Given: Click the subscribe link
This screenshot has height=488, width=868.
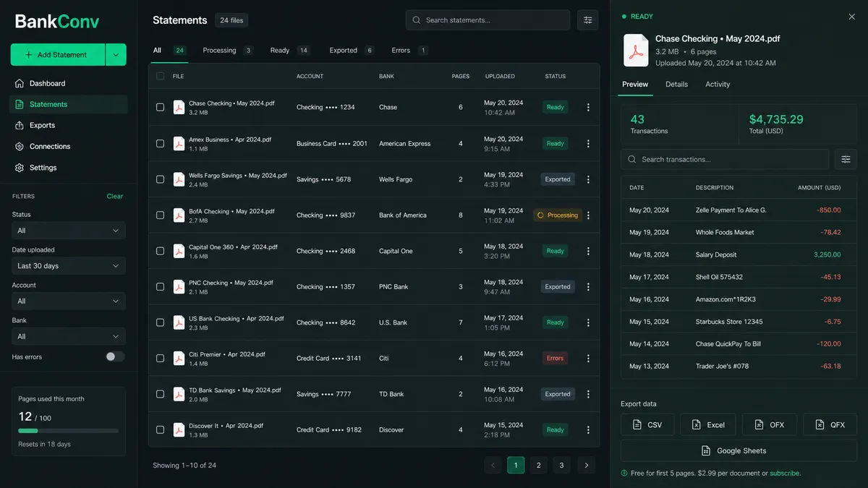Looking at the screenshot, I should pos(785,474).
